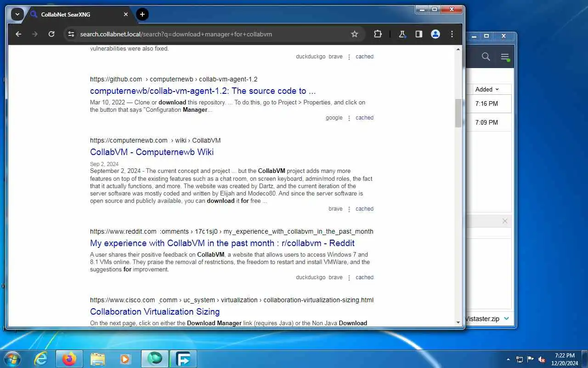588x368 pixels.
Task: Switch to the CollabNet SearXNG tab
Action: pyautogui.click(x=79, y=14)
